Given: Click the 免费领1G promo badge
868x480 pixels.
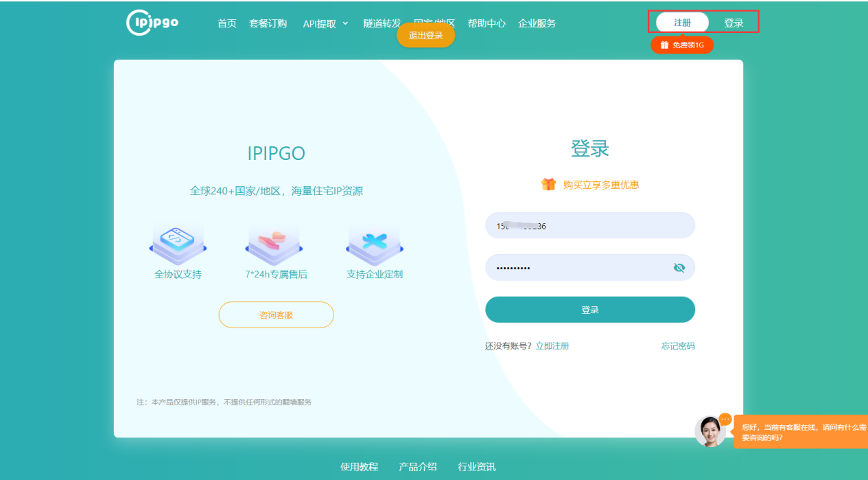Looking at the screenshot, I should [682, 45].
